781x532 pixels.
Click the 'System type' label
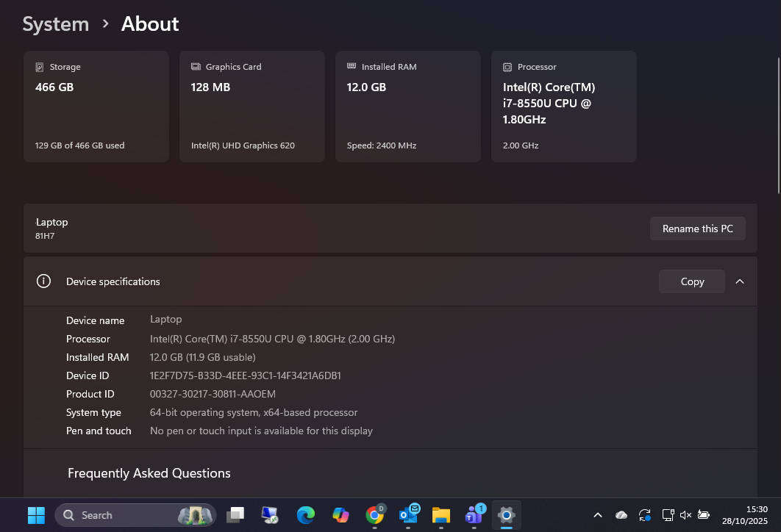[x=93, y=412]
